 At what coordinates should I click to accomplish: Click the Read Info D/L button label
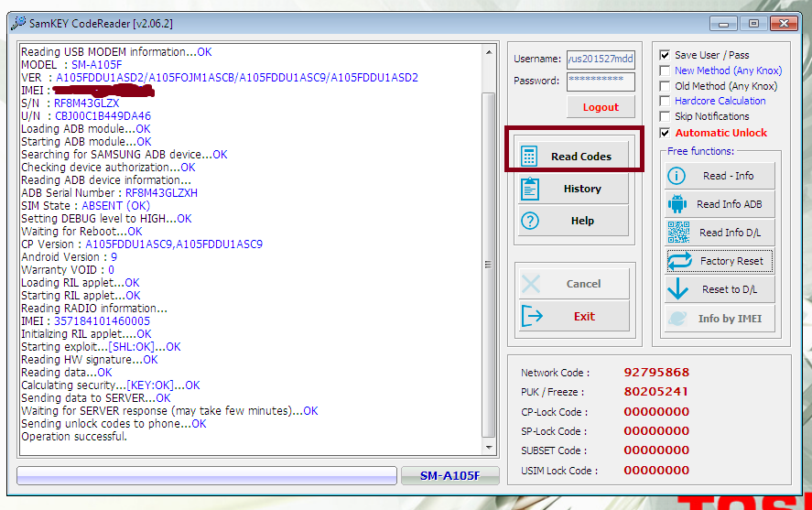pos(731,233)
